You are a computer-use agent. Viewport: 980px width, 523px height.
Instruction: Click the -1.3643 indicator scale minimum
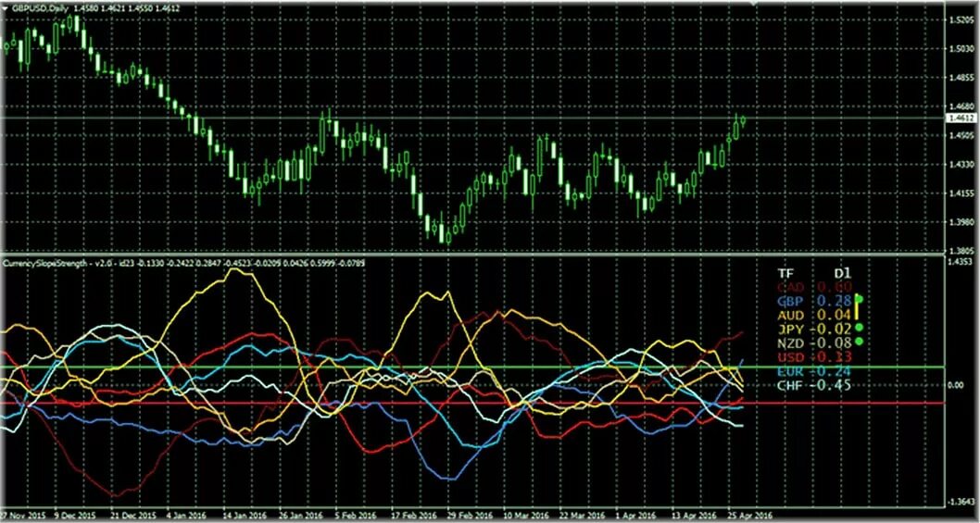click(961, 501)
